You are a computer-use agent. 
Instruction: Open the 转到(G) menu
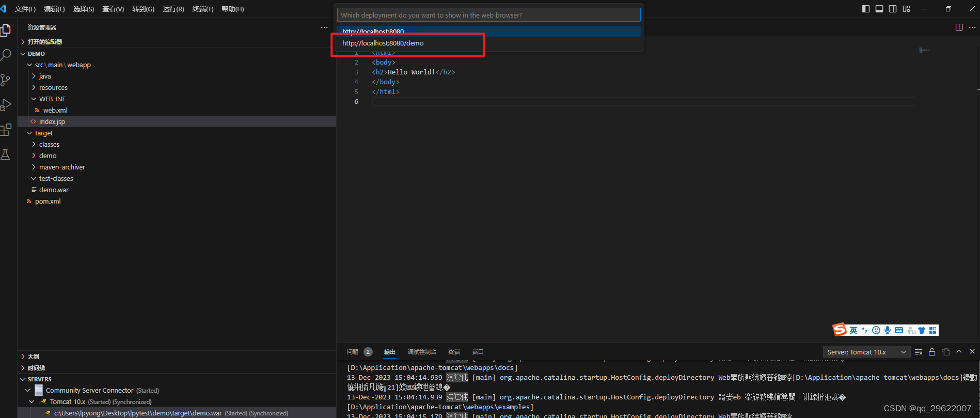[143, 9]
